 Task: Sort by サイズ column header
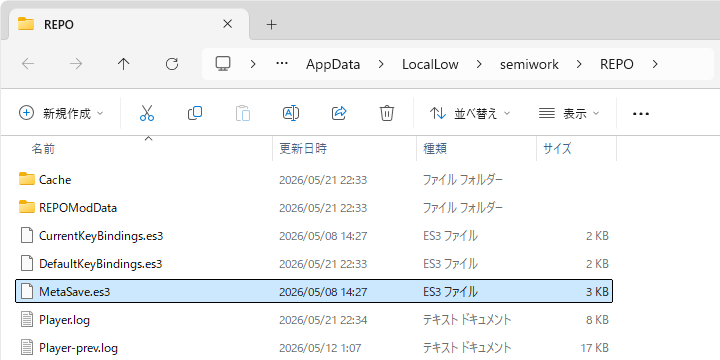point(557,148)
